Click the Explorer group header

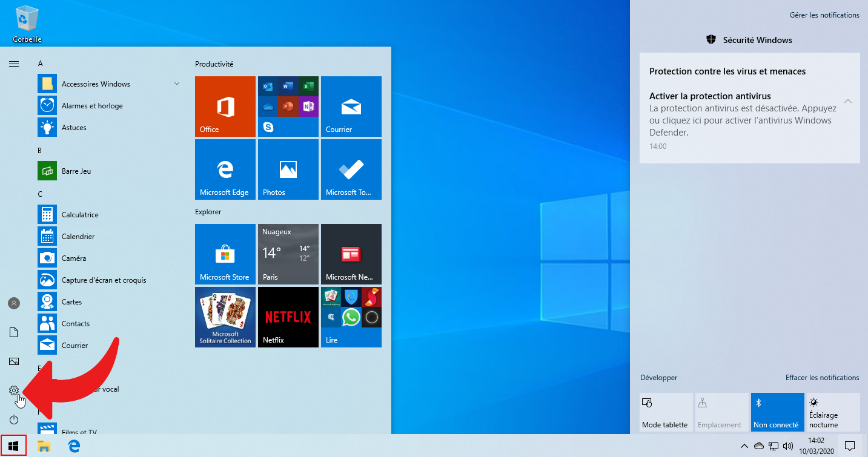click(208, 212)
